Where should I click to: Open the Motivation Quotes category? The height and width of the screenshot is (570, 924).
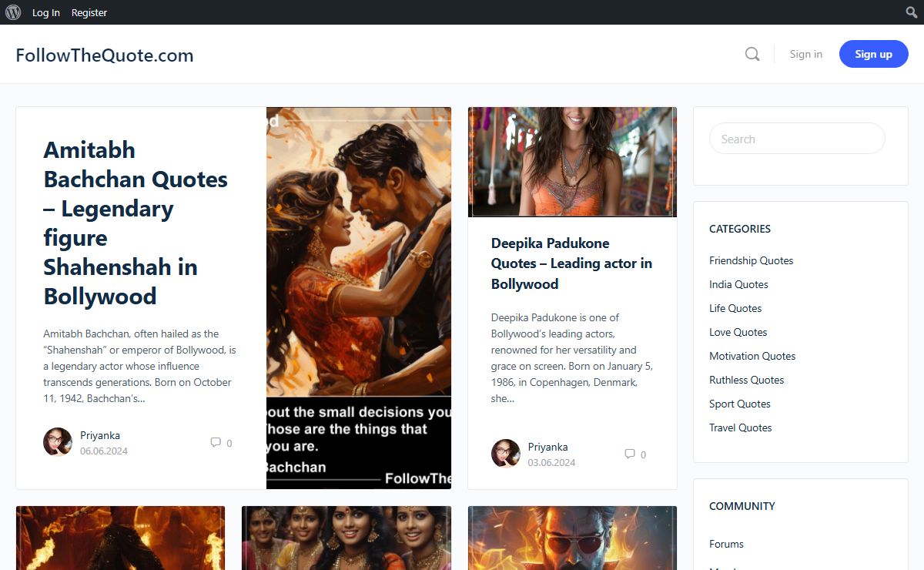(x=752, y=356)
